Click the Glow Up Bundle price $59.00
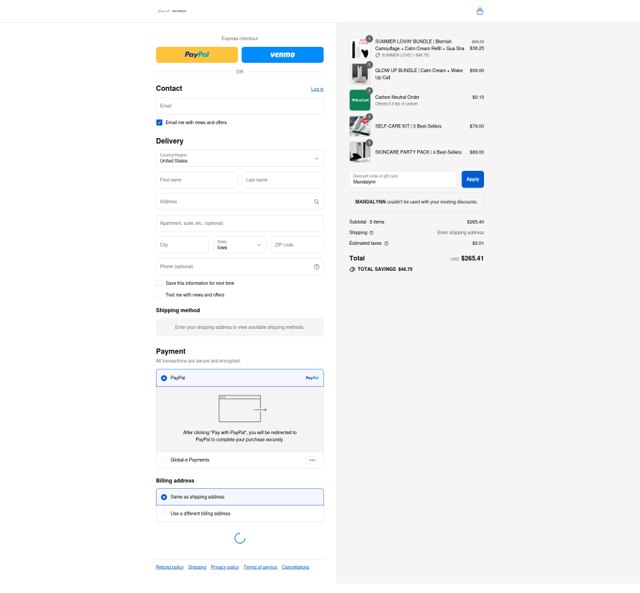The image size is (640, 593). (x=477, y=71)
